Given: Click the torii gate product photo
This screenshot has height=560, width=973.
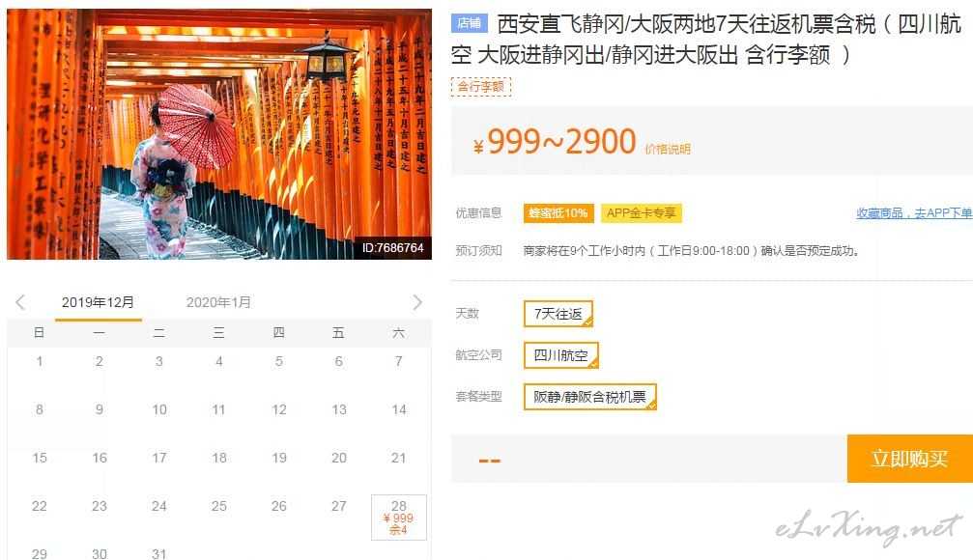Looking at the screenshot, I should pos(219,134).
